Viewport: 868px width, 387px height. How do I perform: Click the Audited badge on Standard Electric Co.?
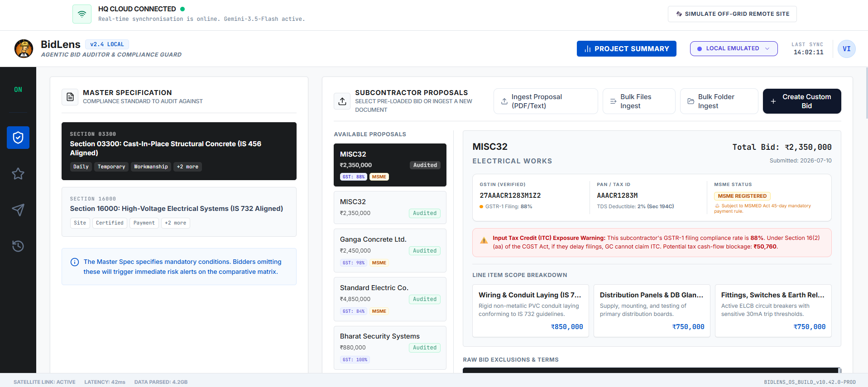coord(425,299)
